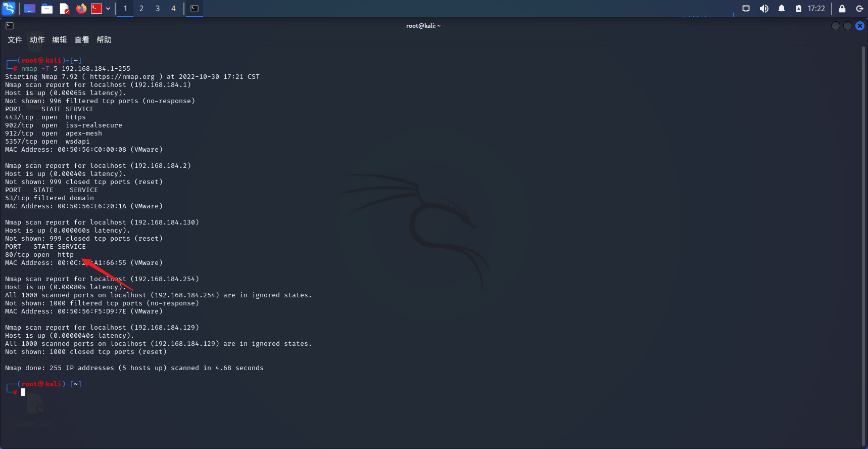Click the 17:22 clock in the panel
The height and width of the screenshot is (449, 868).
click(x=816, y=9)
